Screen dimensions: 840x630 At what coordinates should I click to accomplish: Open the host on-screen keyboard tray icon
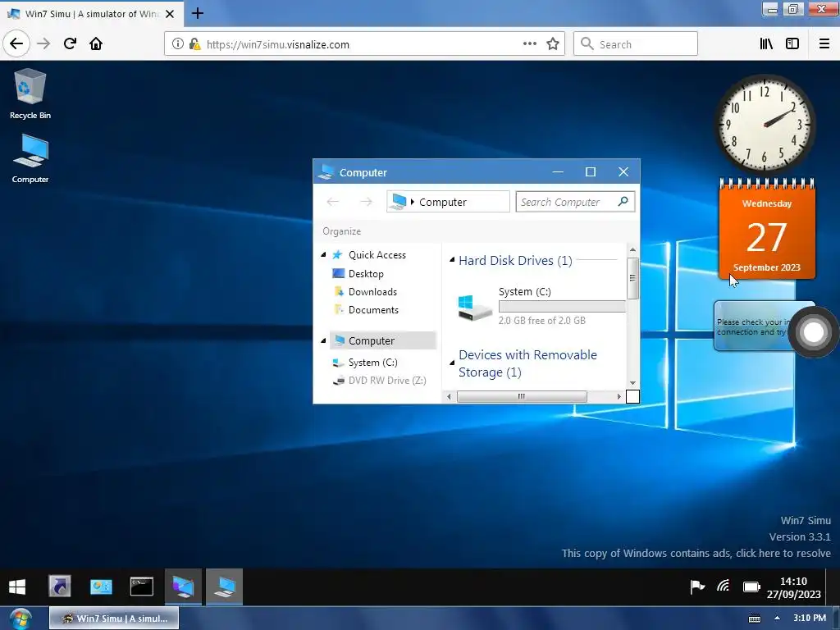[755, 619]
